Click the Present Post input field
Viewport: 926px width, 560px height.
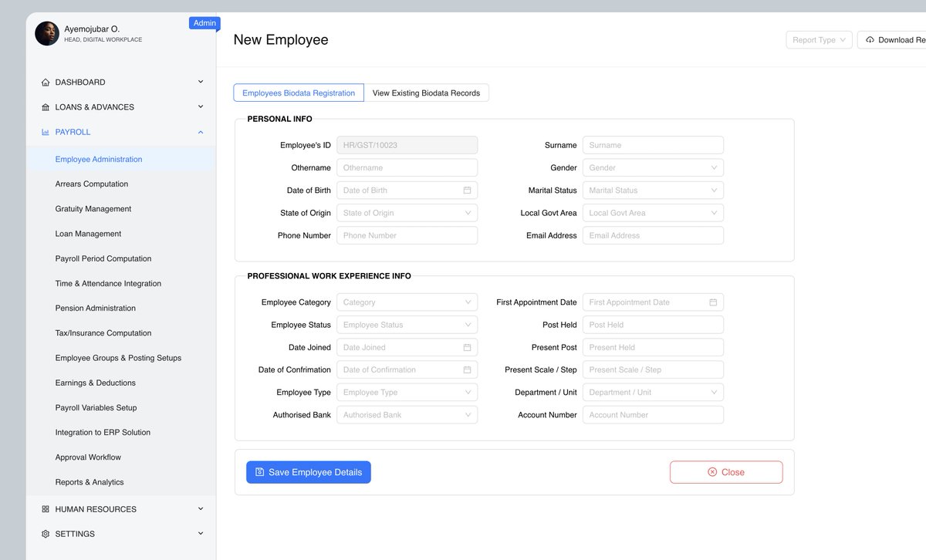click(653, 347)
